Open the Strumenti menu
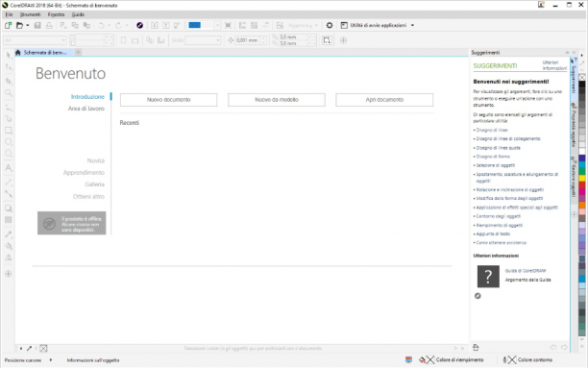The image size is (588, 368). pos(31,14)
